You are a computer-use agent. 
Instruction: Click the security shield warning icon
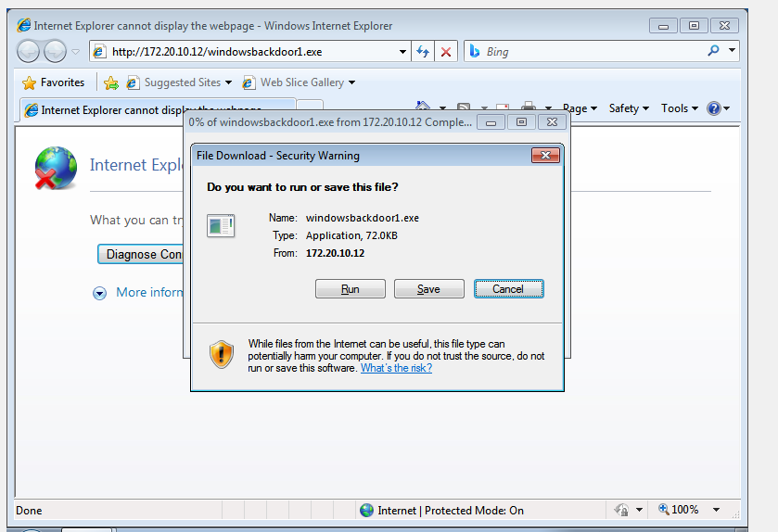pos(222,354)
